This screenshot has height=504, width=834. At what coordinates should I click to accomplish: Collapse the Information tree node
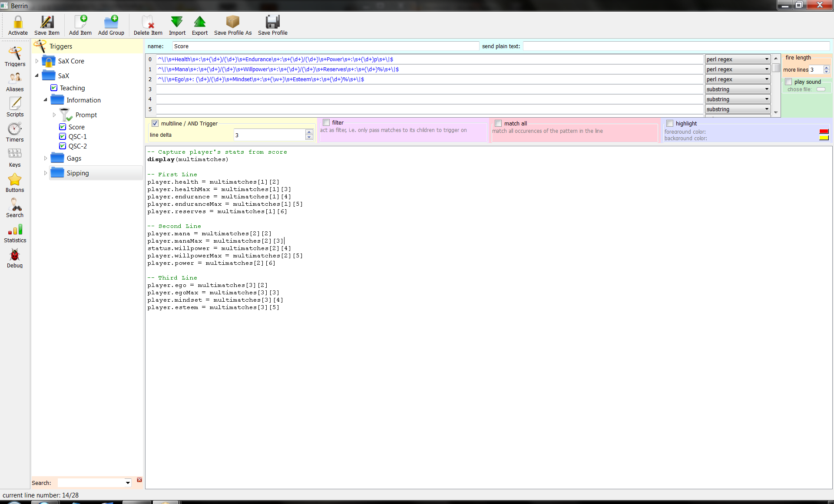pos(45,100)
